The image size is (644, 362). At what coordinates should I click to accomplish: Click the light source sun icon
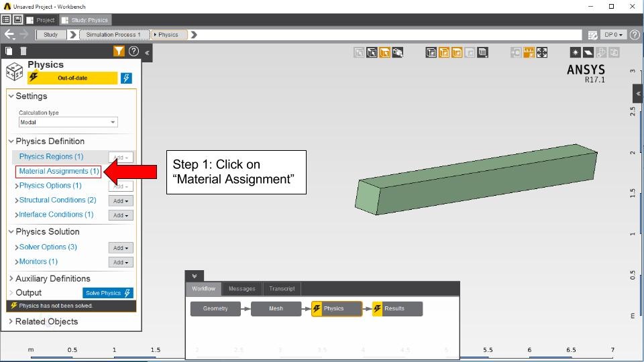(x=576, y=52)
